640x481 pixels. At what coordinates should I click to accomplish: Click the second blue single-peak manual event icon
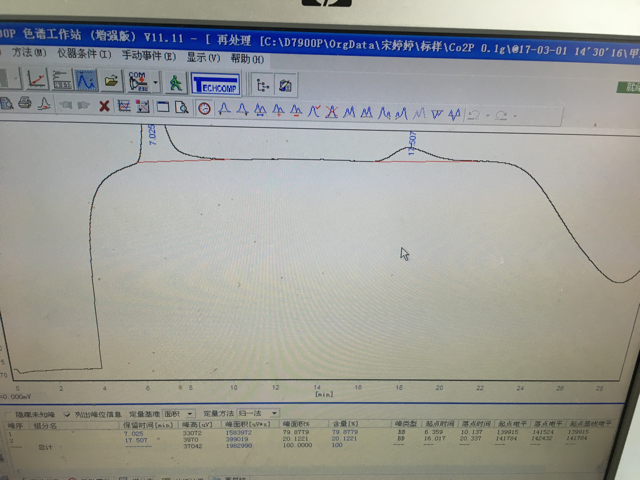tap(242, 109)
